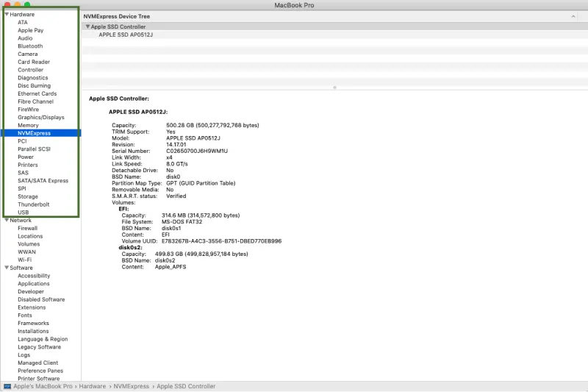588x392 pixels.
Task: Select Accessibility under Software
Action: 34,276
